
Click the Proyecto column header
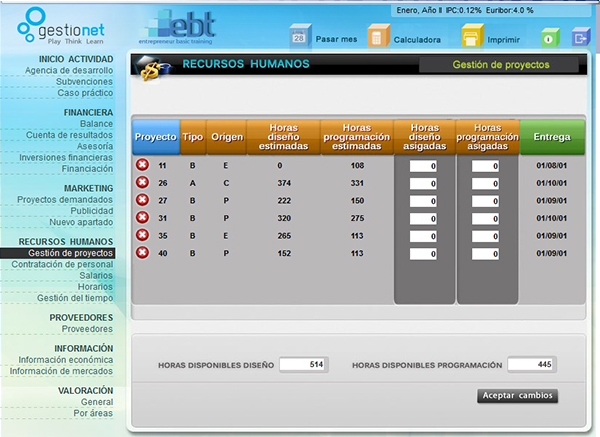[x=156, y=137]
